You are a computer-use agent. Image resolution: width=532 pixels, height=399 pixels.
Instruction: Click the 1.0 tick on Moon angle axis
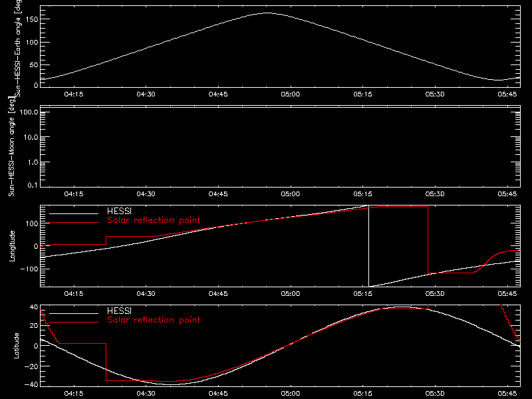(33, 162)
